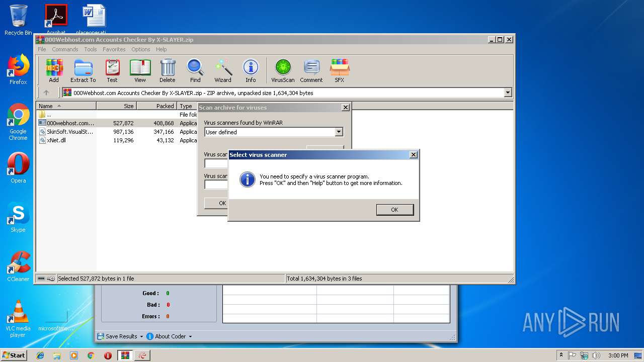
Task: Click the SFX toolbar icon
Action: coord(340,70)
